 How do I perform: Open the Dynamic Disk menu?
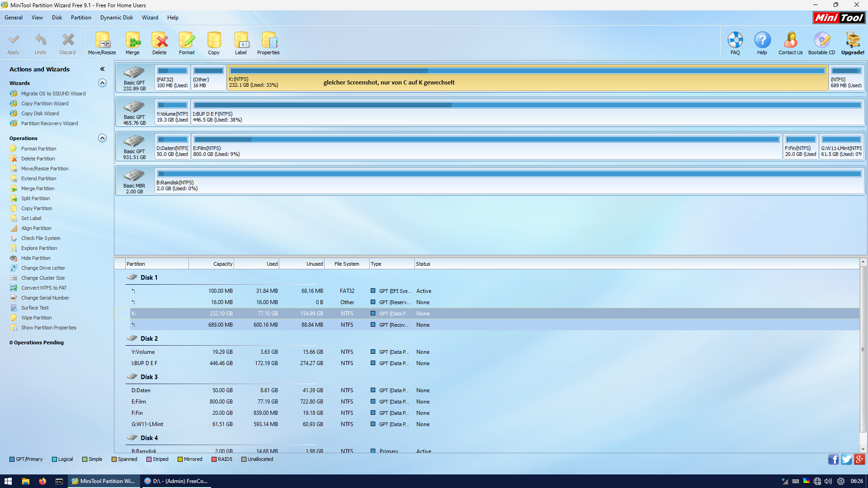point(117,18)
